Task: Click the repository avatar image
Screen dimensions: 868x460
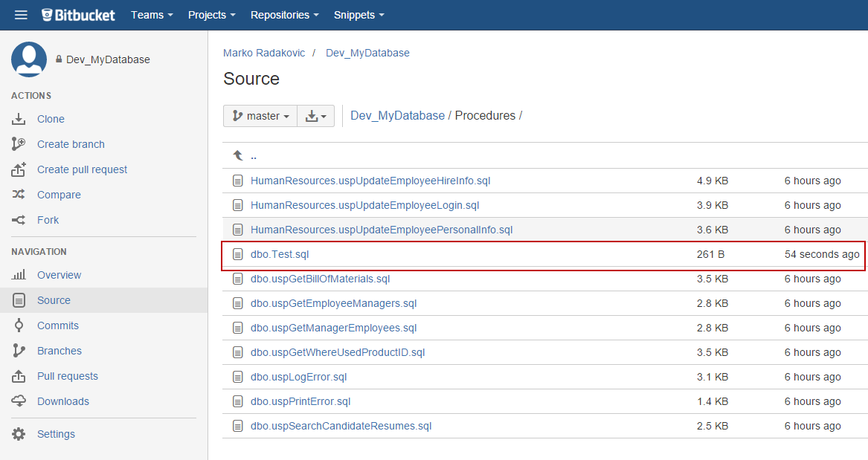Action: (29, 59)
